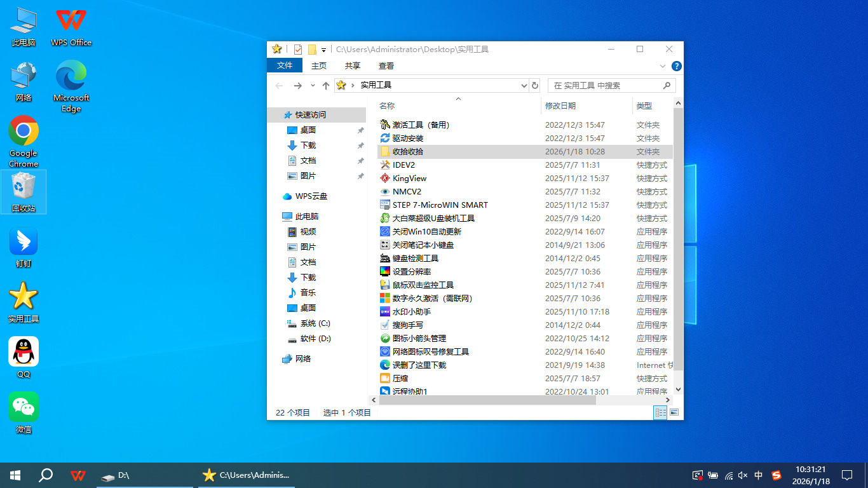Switch to the large icons view button
The height and width of the screenshot is (488, 868).
tap(674, 412)
